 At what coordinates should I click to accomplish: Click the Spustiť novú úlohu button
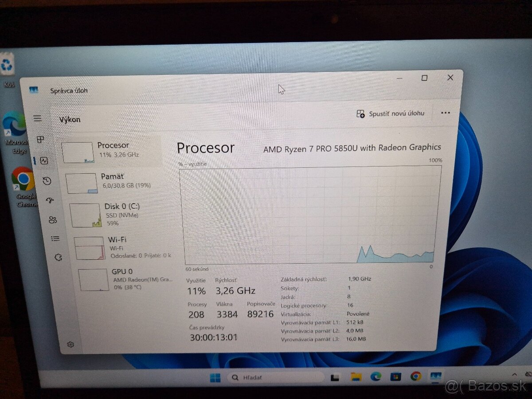click(390, 113)
